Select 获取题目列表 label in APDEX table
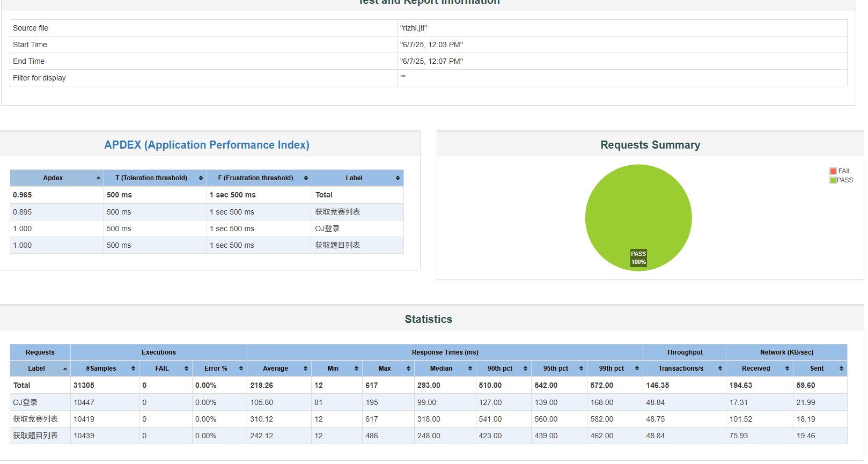 [x=337, y=245]
